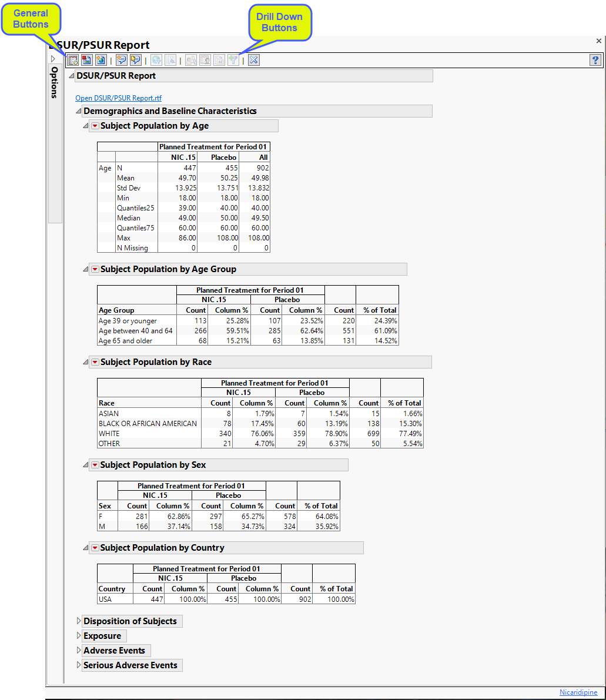Image resolution: width=606 pixels, height=700 pixels.
Task: Expand the Serious Adverse Events section
Action: [79, 665]
